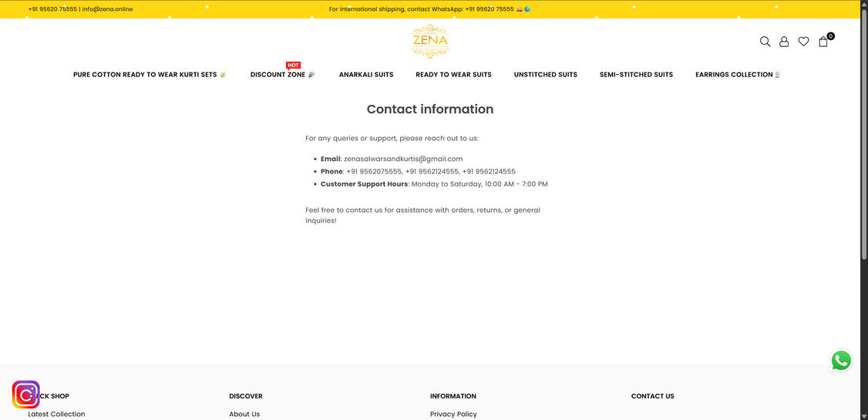The image size is (868, 420).
Task: Open Earrings Collection category
Action: click(738, 75)
